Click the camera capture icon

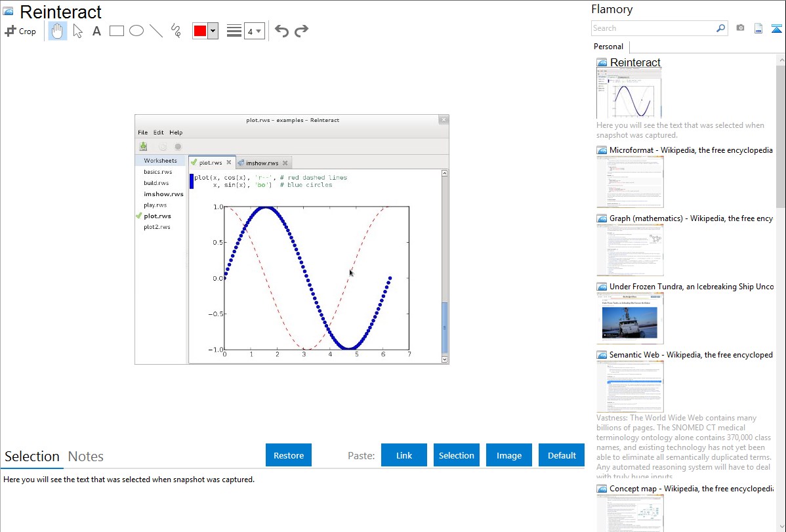tap(740, 28)
